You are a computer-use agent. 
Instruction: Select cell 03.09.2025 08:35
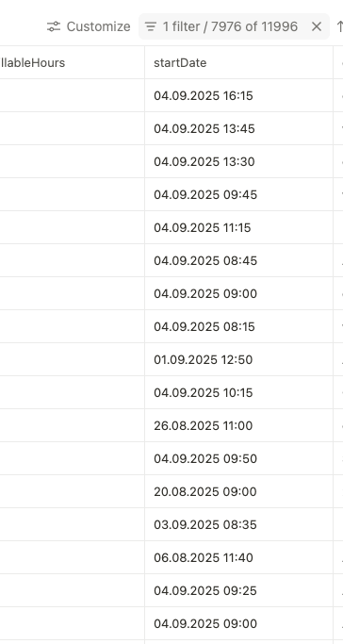coord(238,524)
